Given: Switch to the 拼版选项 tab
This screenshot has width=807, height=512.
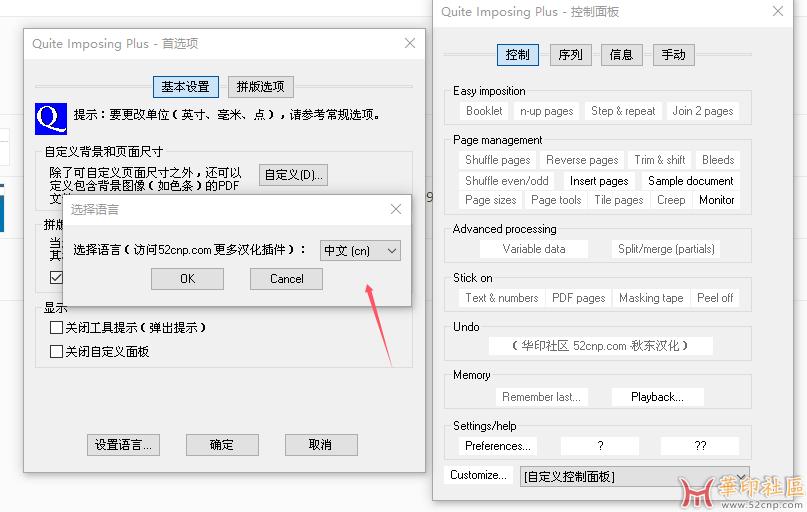Looking at the screenshot, I should (x=261, y=87).
